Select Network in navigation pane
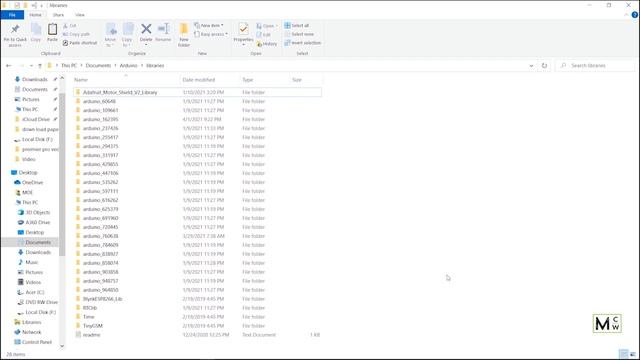This screenshot has height=360, width=640. click(31, 332)
